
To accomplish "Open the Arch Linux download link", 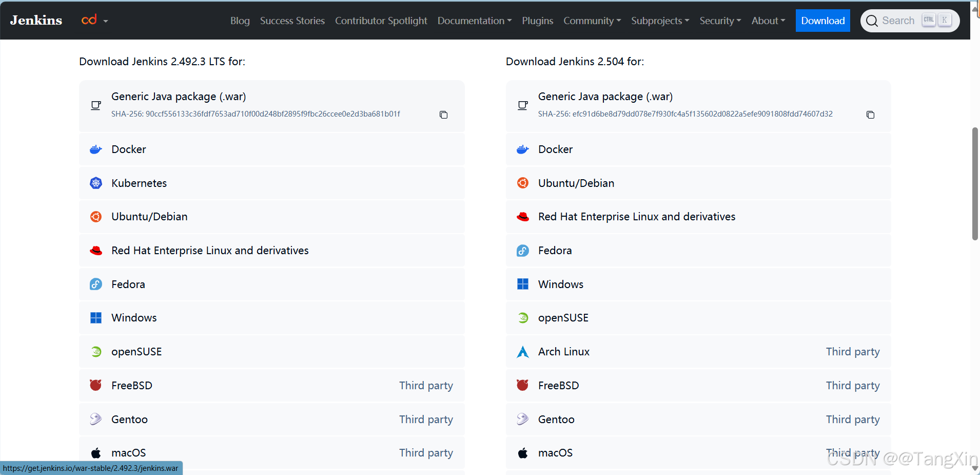I will (698, 352).
